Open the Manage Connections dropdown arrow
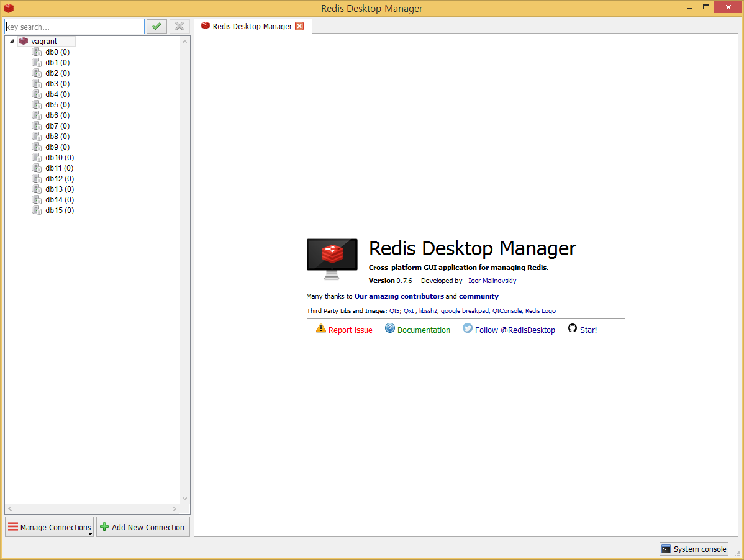The width and height of the screenshot is (744, 560). coord(90,535)
